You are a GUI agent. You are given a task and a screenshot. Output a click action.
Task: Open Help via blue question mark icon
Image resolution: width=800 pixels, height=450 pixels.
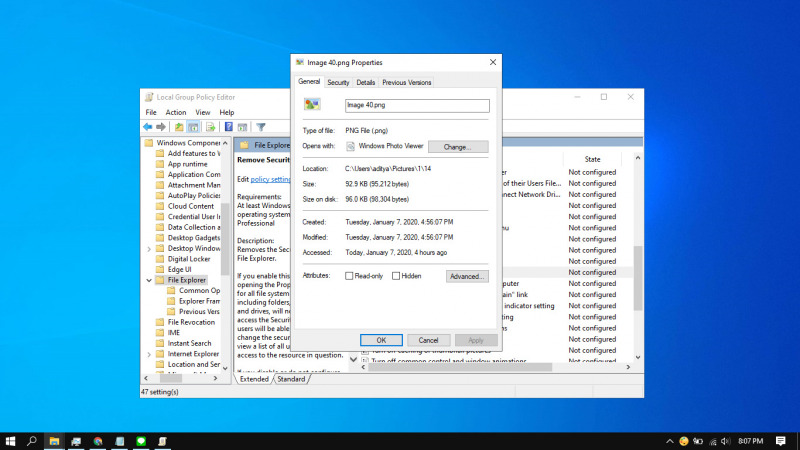coord(229,127)
